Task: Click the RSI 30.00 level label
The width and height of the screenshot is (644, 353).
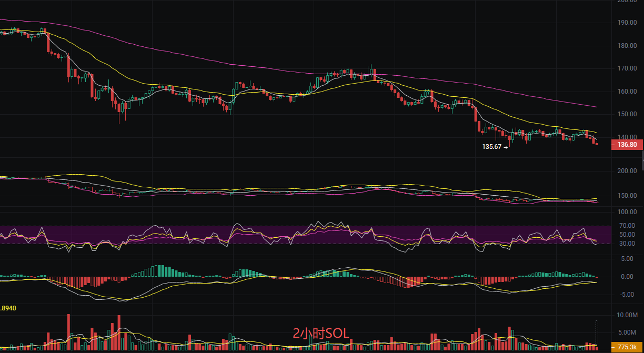Action: (x=627, y=244)
